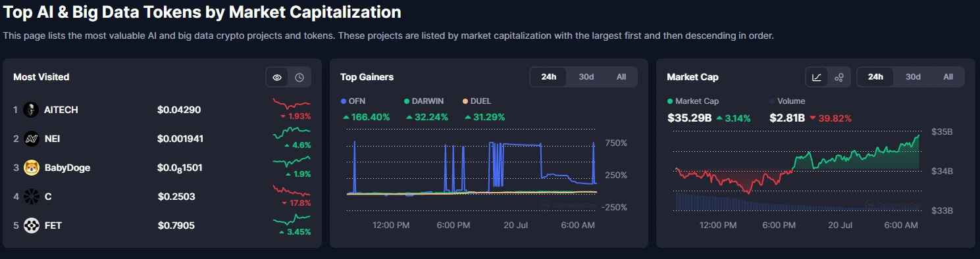Click the BabyDoge coin logo icon

click(31, 168)
